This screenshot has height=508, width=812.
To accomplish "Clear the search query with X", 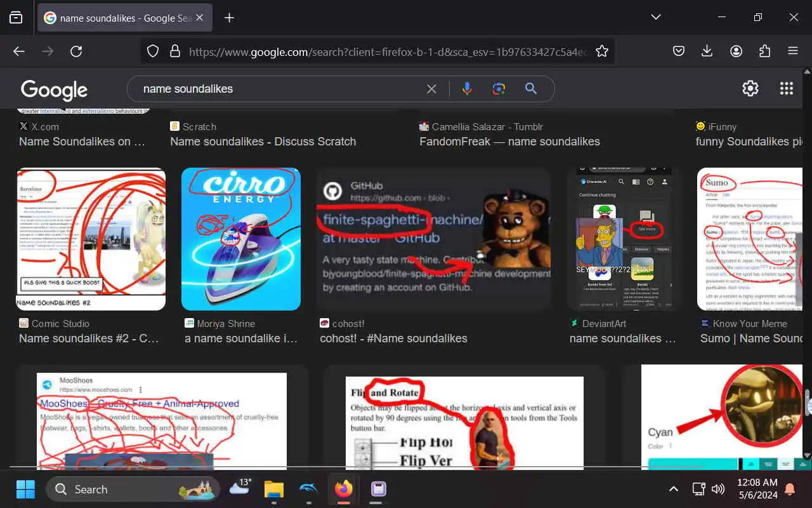I will pos(431,89).
